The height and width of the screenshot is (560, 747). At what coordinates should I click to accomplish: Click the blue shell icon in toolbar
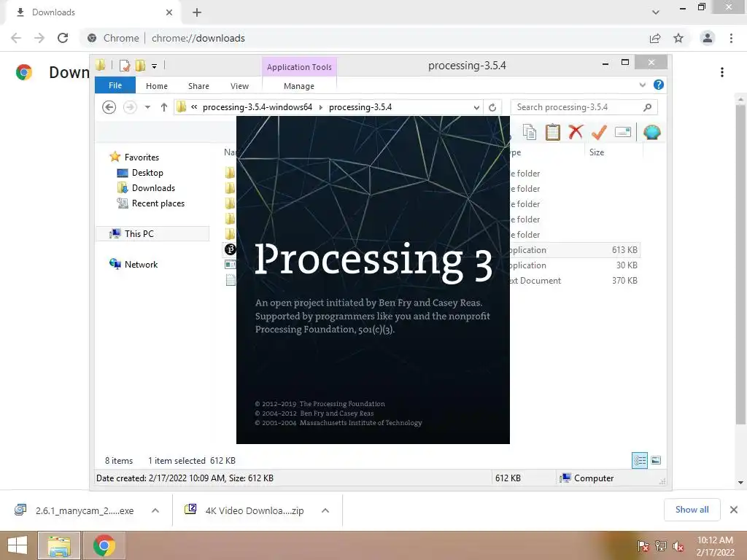[651, 132]
